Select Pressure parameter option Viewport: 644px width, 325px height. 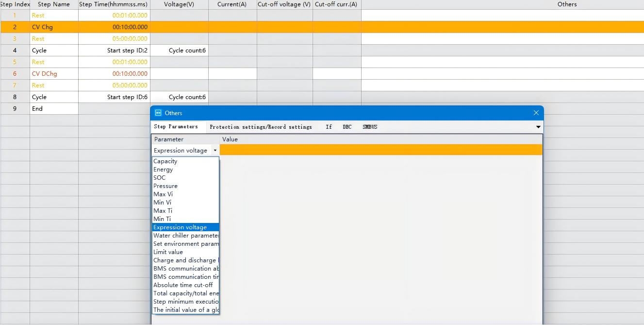point(185,186)
